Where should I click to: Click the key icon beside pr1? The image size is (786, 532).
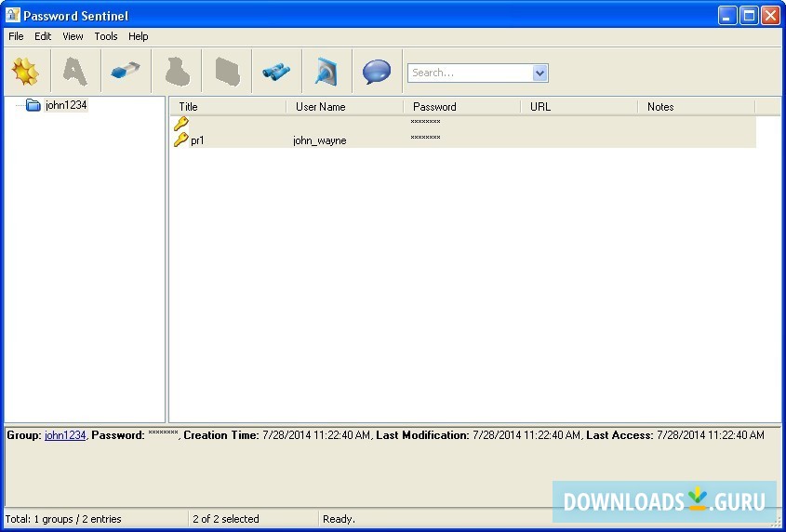(x=181, y=140)
